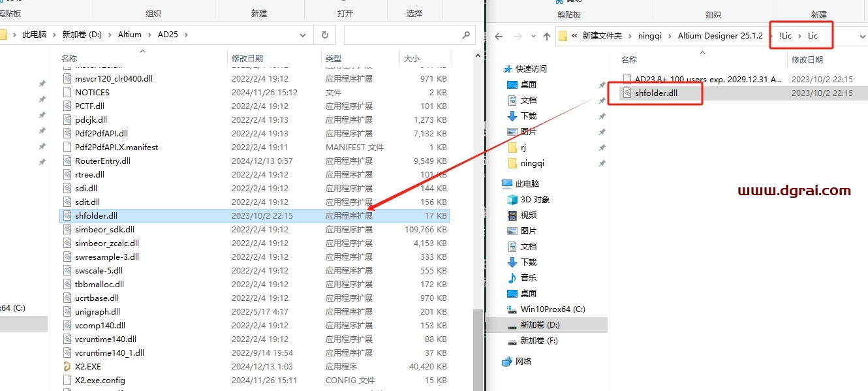Navigate to the ningqi breadcrumb segment
The image size is (868, 391).
pos(649,36)
